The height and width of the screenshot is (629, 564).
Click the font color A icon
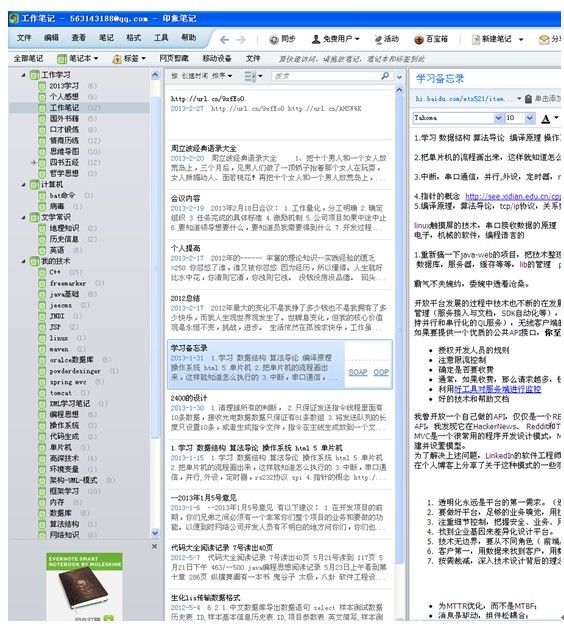click(546, 119)
